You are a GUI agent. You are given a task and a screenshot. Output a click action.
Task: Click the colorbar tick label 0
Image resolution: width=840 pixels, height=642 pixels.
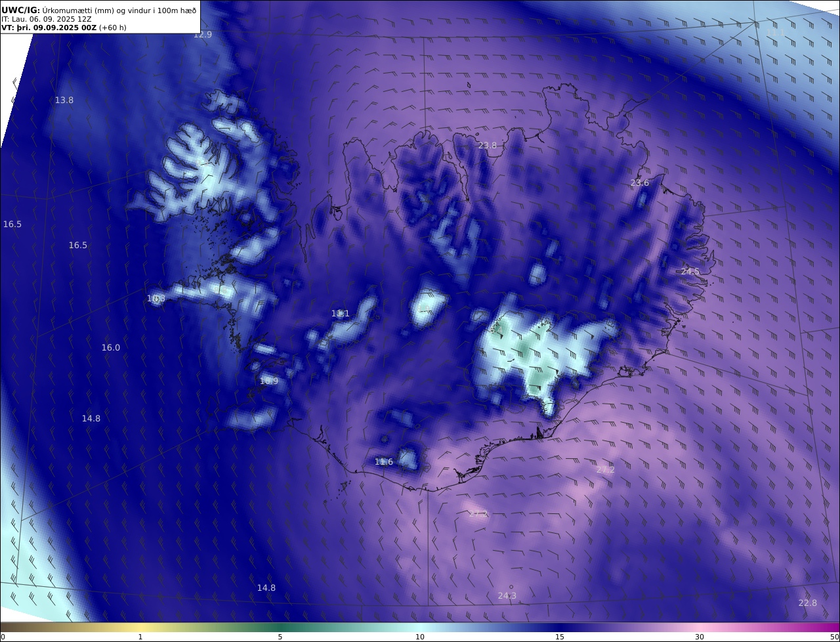tap(3, 637)
